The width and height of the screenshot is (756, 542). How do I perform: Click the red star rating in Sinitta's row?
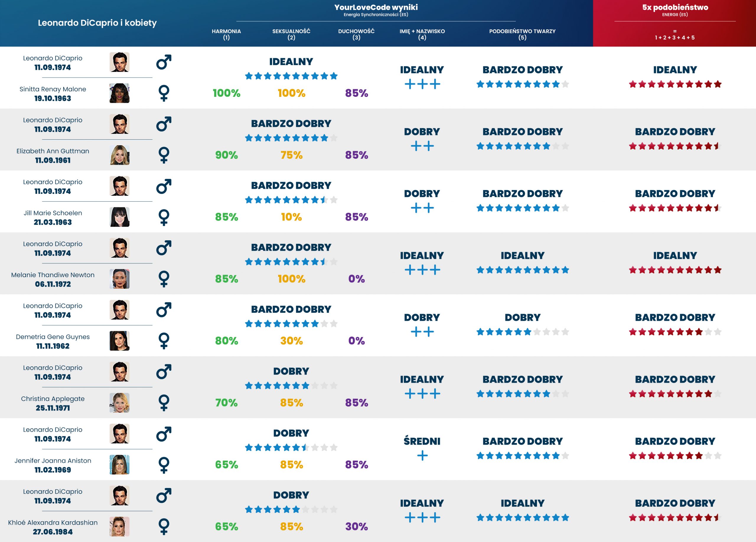675,84
